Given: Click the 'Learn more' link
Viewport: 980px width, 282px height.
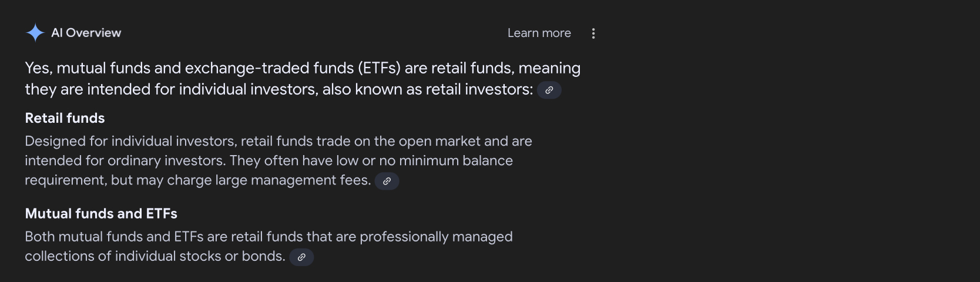Looking at the screenshot, I should tap(539, 33).
